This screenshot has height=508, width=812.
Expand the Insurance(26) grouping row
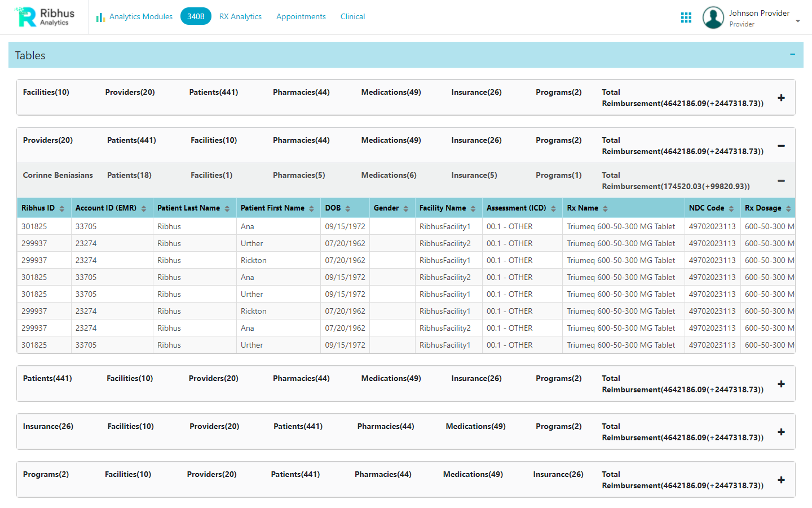pyautogui.click(x=781, y=432)
